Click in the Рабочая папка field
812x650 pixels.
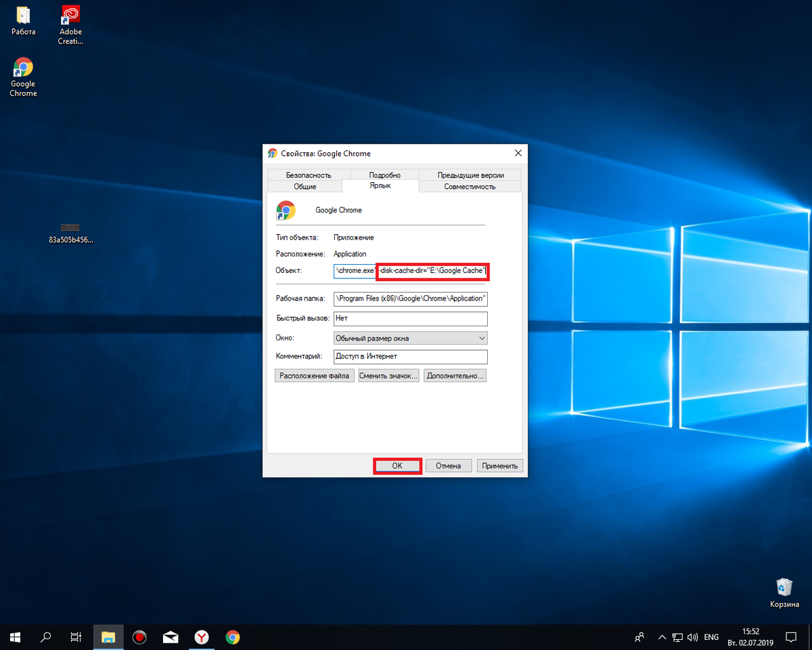click(411, 299)
